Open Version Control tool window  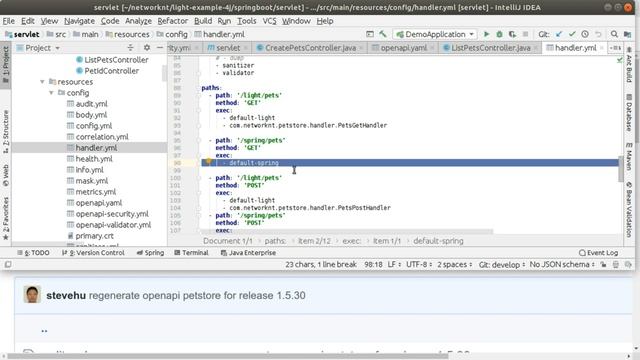click(x=93, y=253)
